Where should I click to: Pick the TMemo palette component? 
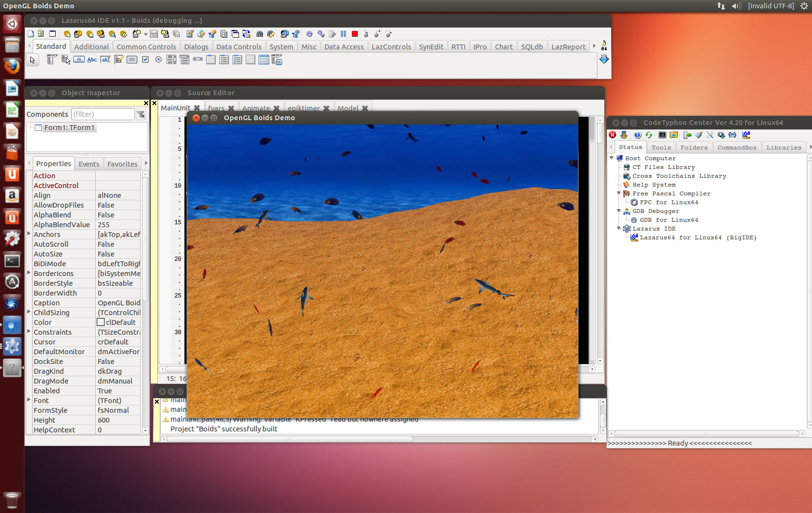[x=119, y=60]
